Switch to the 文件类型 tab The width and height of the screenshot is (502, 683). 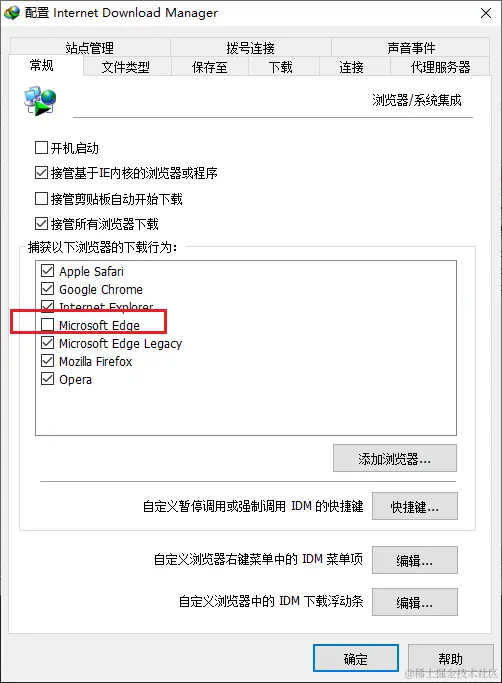coord(126,67)
